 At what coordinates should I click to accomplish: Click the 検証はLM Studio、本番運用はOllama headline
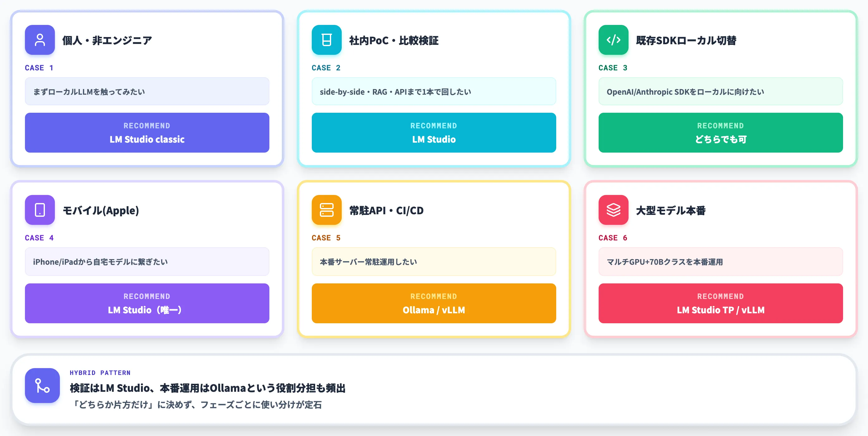point(208,388)
